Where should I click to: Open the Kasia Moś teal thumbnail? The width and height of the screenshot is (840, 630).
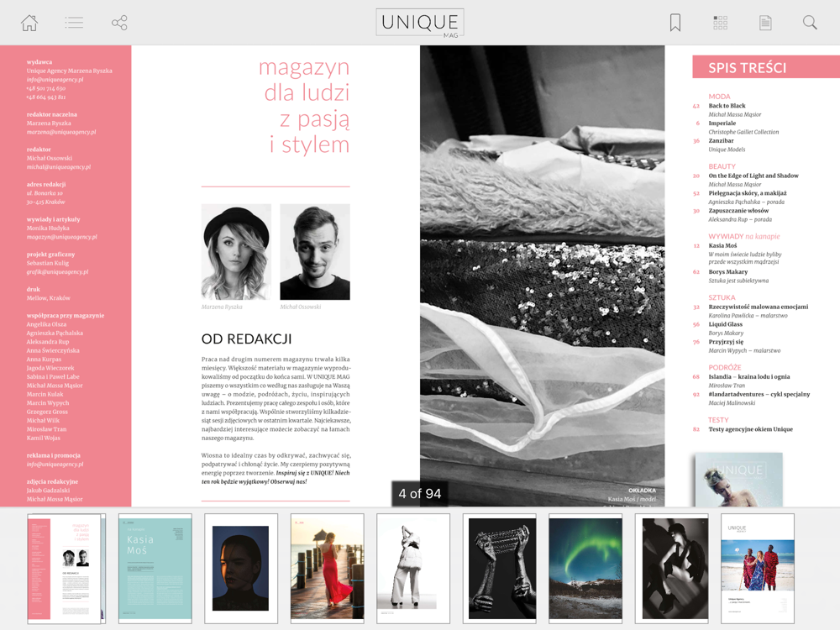(x=155, y=569)
